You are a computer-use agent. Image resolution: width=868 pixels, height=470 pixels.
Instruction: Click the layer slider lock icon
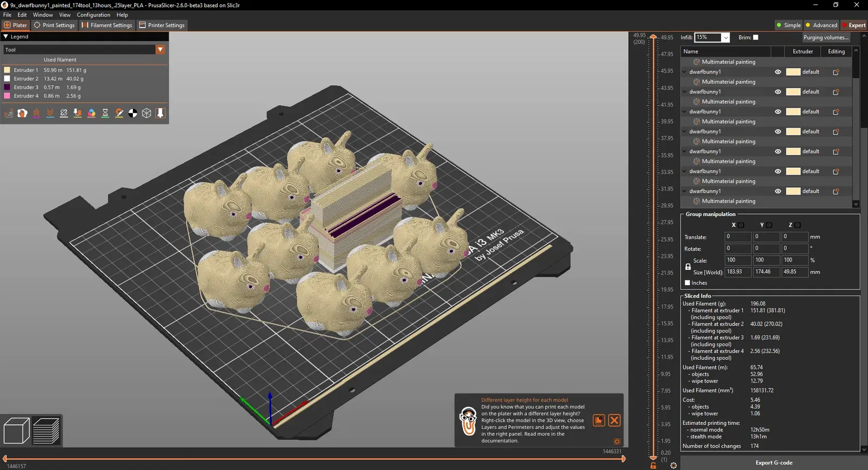point(653,466)
